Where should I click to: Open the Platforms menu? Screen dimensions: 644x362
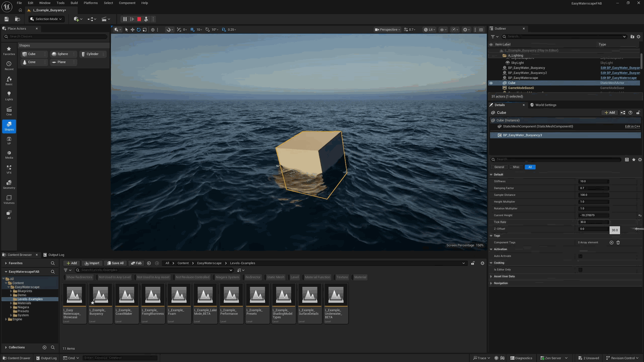pyautogui.click(x=91, y=3)
